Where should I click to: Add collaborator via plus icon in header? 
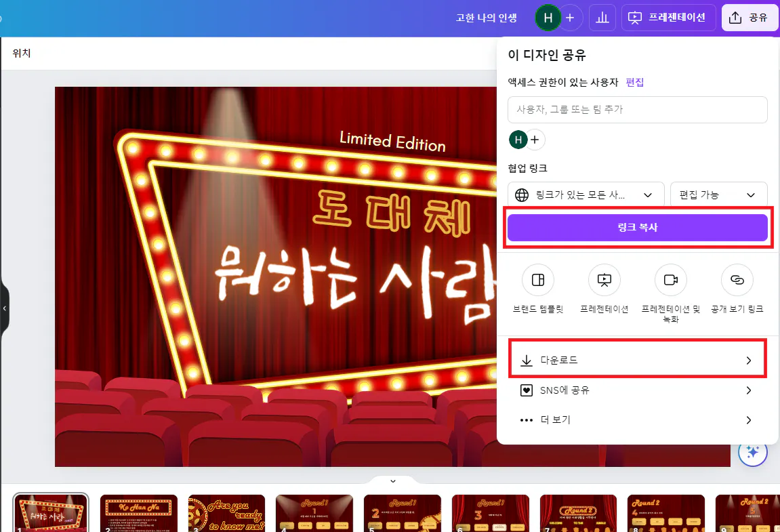[x=570, y=18]
